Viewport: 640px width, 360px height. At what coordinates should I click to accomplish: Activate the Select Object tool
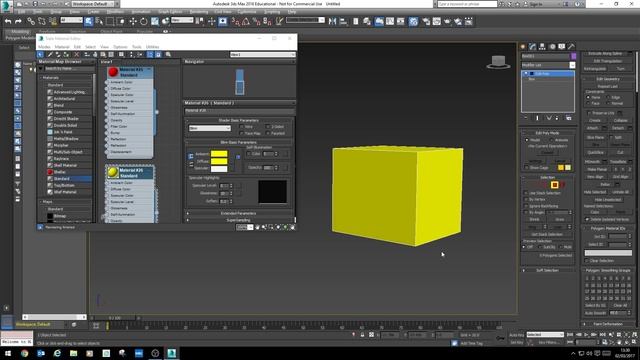(89, 21)
